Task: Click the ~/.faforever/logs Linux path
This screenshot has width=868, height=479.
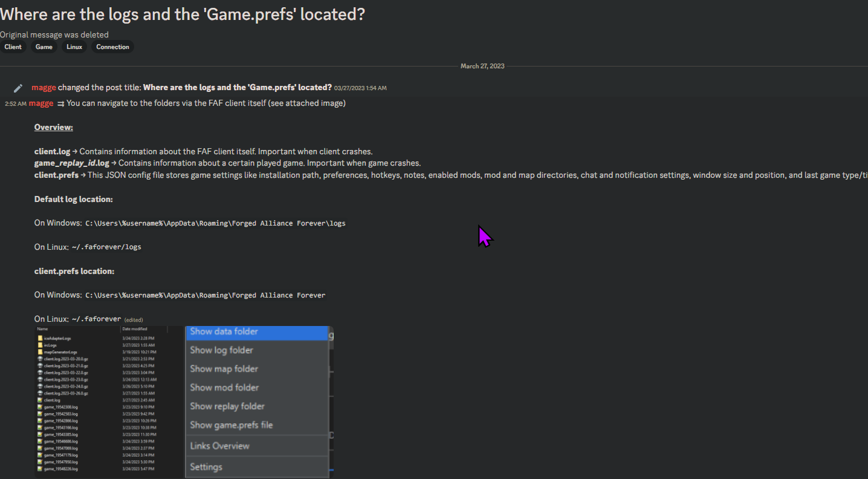Action: coord(106,247)
